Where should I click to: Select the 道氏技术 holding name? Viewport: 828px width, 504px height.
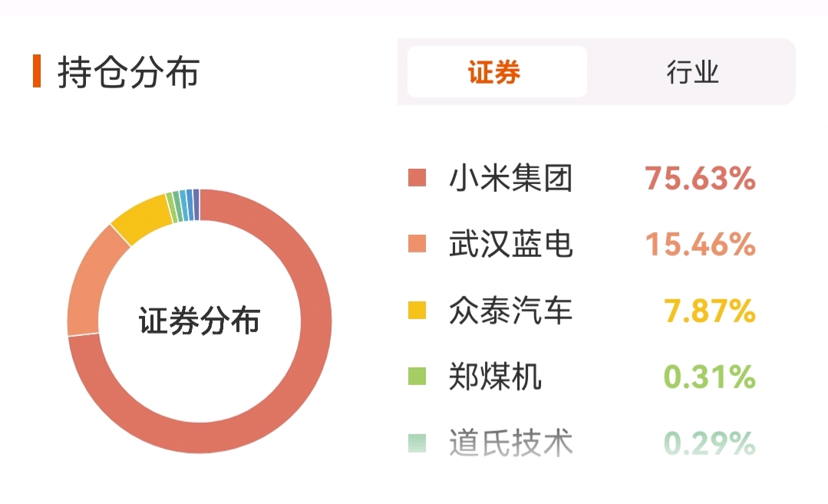(x=510, y=443)
